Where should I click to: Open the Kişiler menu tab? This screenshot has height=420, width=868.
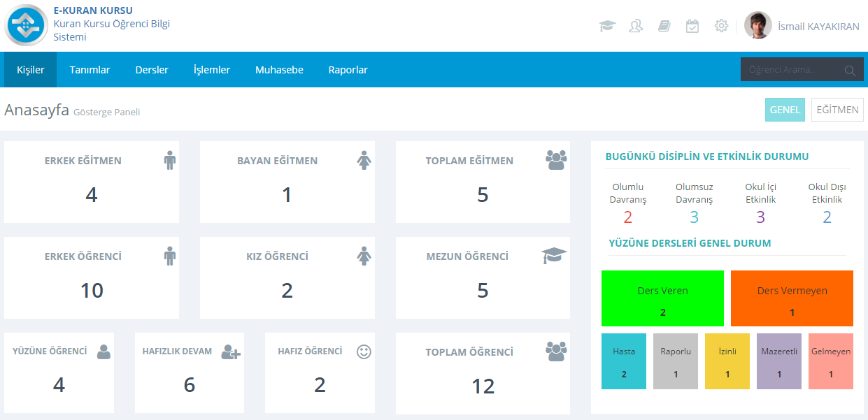pyautogui.click(x=31, y=70)
